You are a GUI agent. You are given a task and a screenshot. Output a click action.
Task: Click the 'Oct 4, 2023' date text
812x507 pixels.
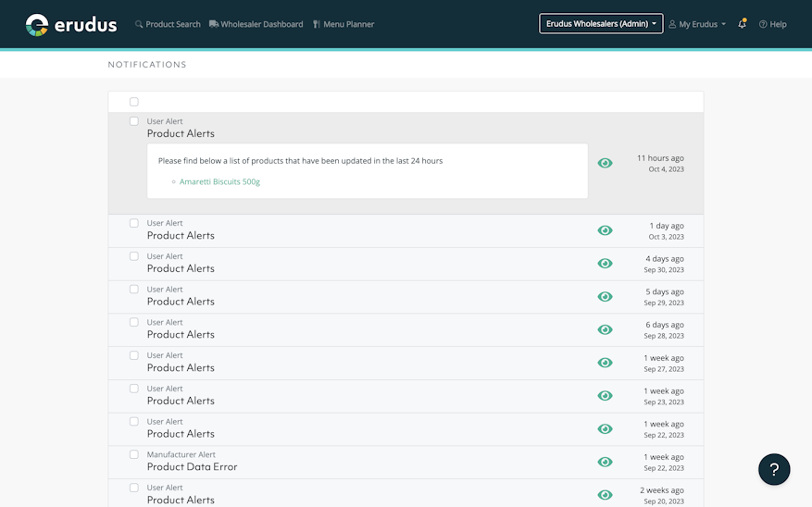point(666,169)
